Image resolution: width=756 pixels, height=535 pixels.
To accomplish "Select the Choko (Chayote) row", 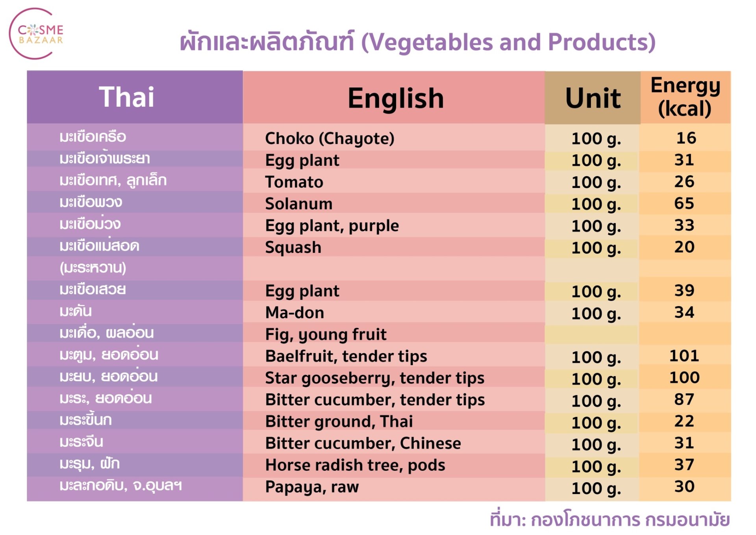I will tap(379, 138).
